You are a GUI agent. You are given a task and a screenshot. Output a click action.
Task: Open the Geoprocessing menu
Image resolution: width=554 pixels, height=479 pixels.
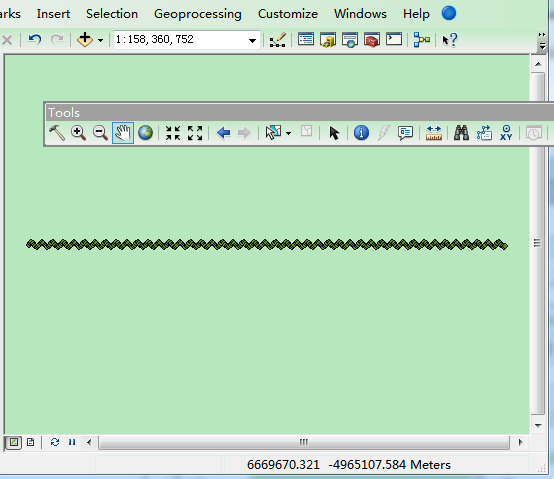tap(198, 14)
